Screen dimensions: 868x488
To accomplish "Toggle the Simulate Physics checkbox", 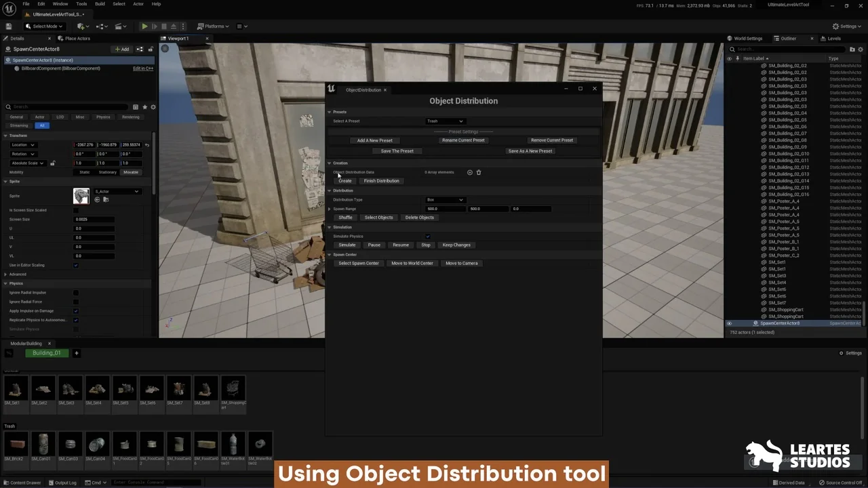I will point(427,237).
